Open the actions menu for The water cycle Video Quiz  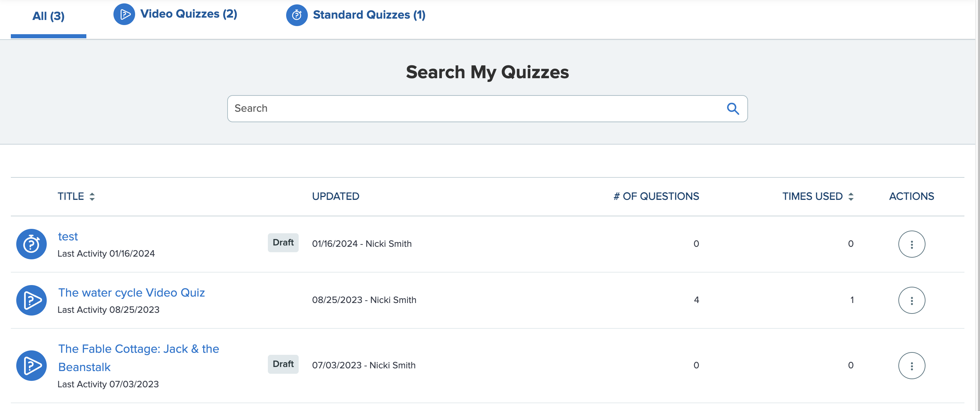(x=912, y=300)
